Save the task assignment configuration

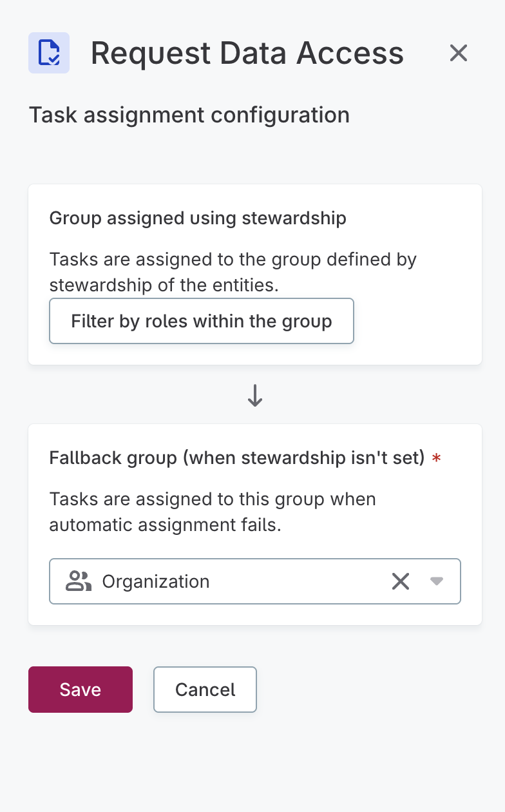(x=81, y=690)
